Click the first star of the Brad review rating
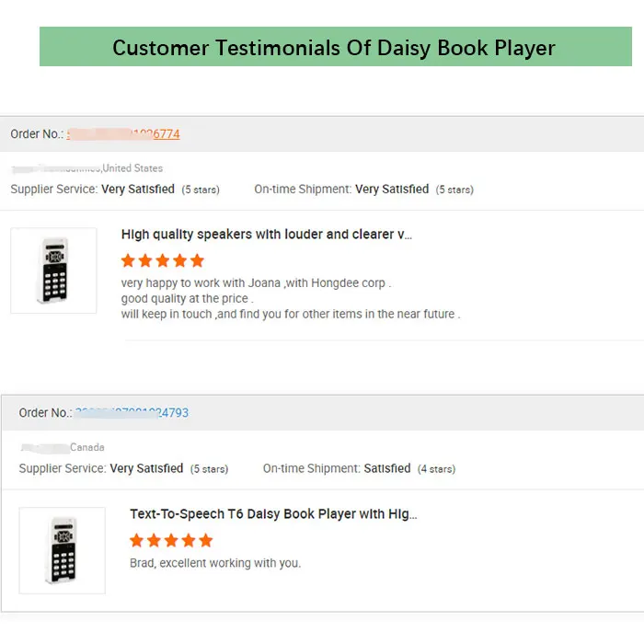The width and height of the screenshot is (644, 644). point(137,541)
